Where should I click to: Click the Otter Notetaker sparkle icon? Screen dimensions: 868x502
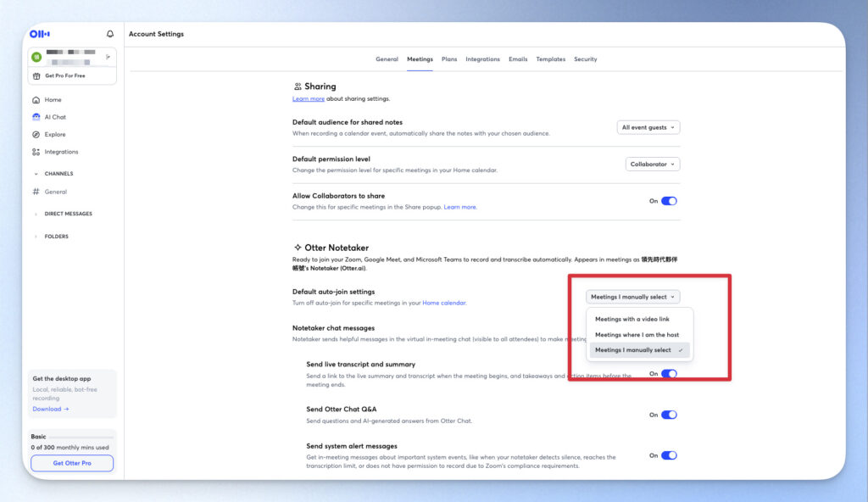point(298,247)
